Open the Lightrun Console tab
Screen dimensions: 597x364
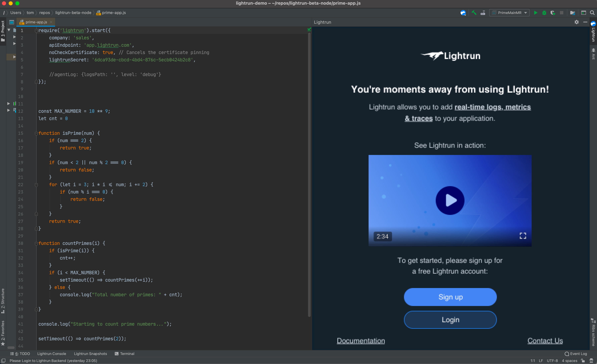pos(52,354)
